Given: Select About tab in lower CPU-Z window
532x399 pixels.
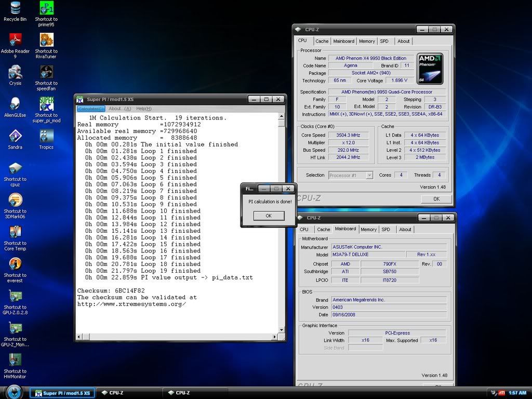Looking at the screenshot, I should (405, 229).
